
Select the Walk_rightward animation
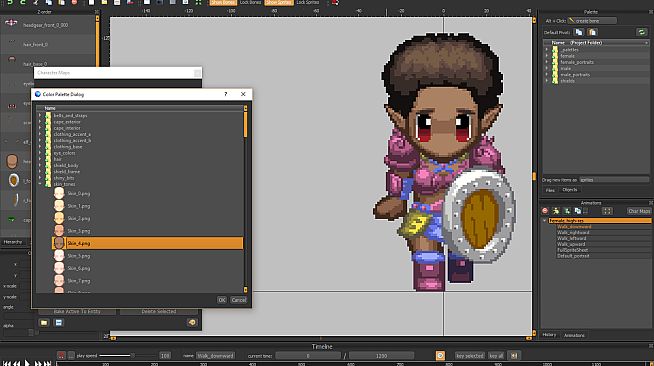(x=573, y=233)
